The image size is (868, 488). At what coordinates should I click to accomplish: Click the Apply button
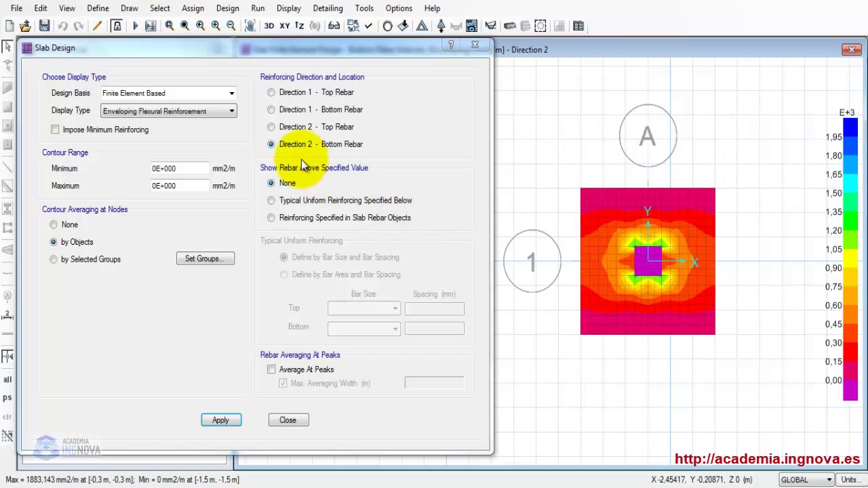pos(220,420)
